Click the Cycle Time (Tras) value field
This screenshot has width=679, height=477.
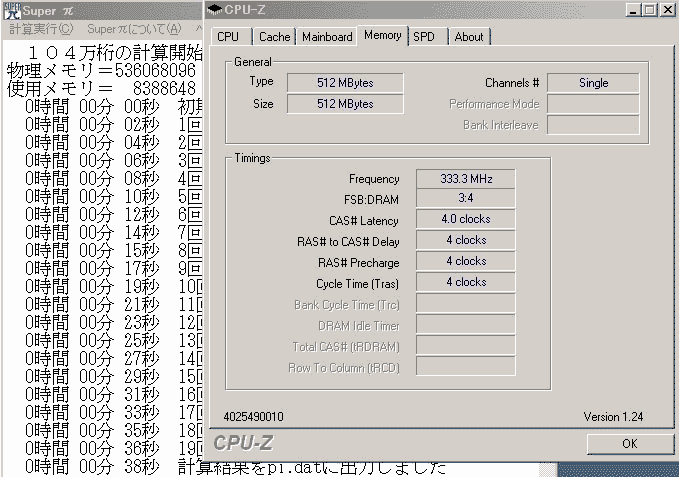tap(466, 282)
